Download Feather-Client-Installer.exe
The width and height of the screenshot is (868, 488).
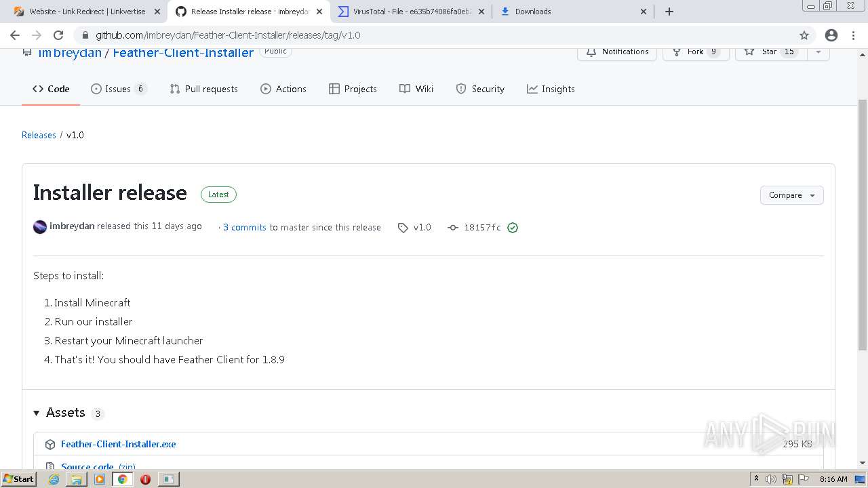(x=119, y=445)
